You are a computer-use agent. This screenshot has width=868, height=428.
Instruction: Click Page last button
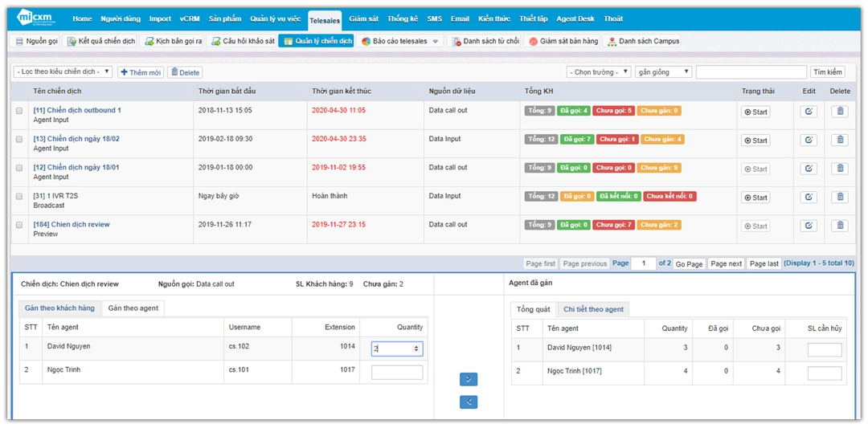click(764, 263)
